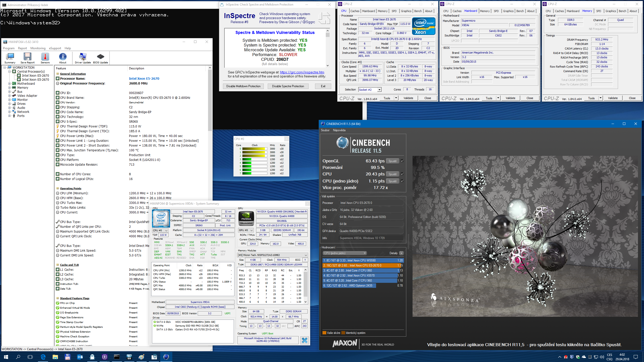Image resolution: width=644 pixels, height=362 pixels.
Task: Select the Intel Xeon W5590 ranking row
Action: (x=363, y=260)
